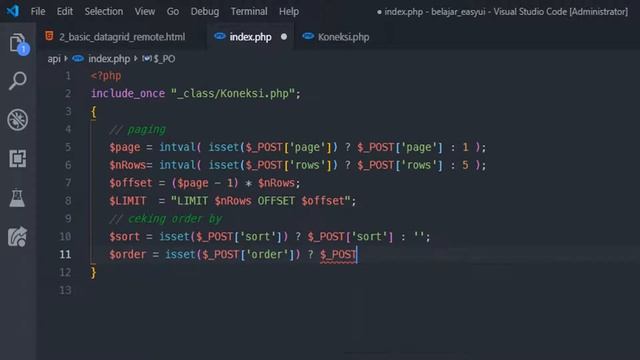Image resolution: width=640 pixels, height=360 pixels.
Task: Open the Go menu
Action: click(x=173, y=11)
